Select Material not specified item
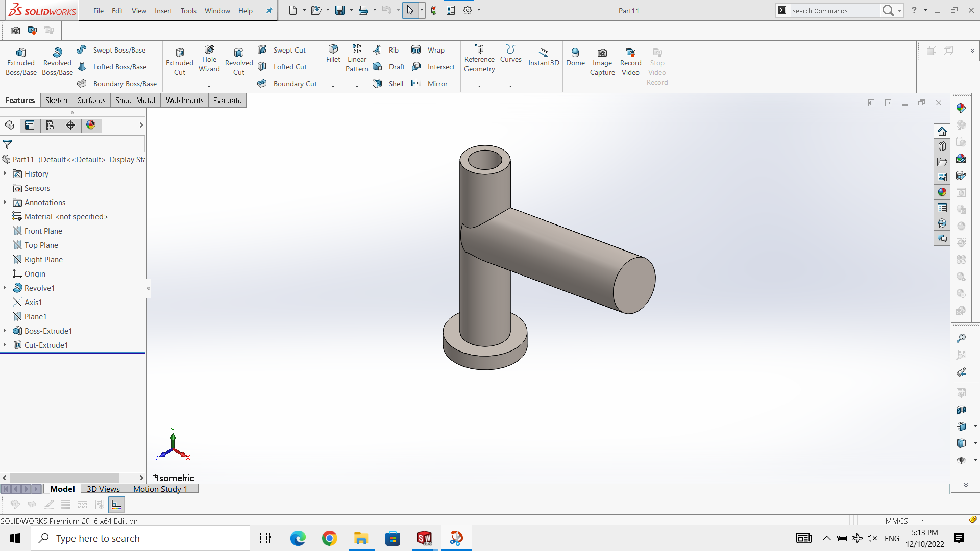The image size is (980, 551). (60, 217)
